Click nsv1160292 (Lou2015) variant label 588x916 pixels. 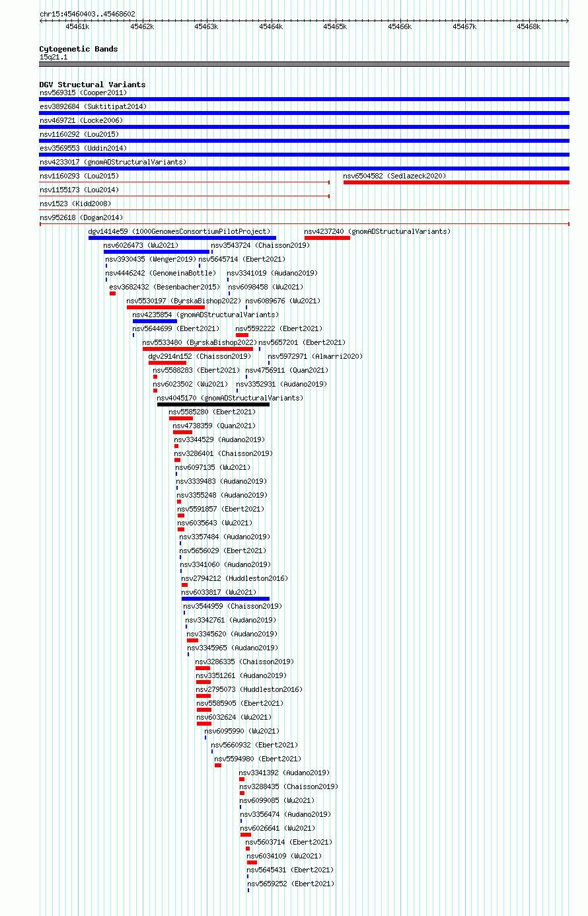pos(79,135)
